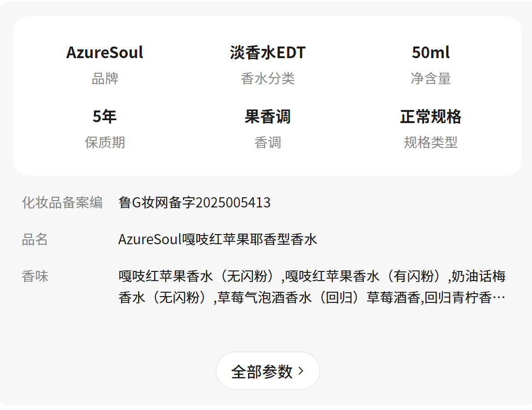This screenshot has width=532, height=410.
Task: Click the 香味 row label
Action: (x=35, y=276)
